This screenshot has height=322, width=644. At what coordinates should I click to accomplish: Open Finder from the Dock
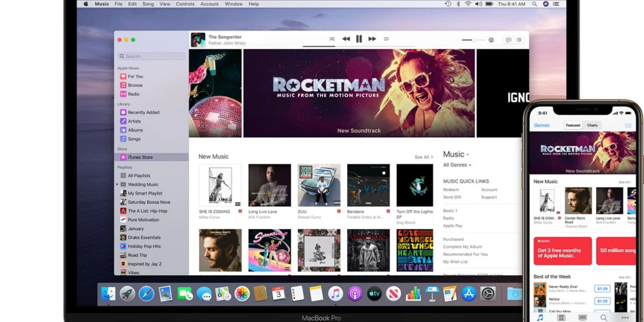pos(108,294)
